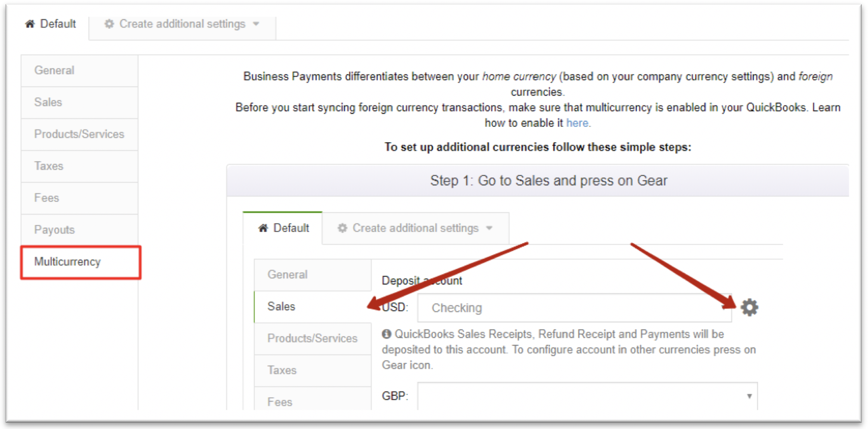Click the 'To set up additional currencies' heading
Viewport: 868px width, 429px height.
[x=538, y=147]
